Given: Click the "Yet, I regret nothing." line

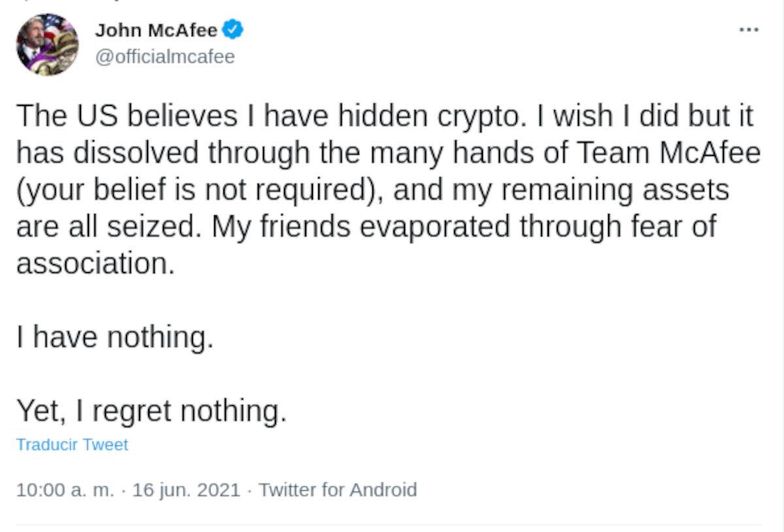Looking at the screenshot, I should 152,411.
